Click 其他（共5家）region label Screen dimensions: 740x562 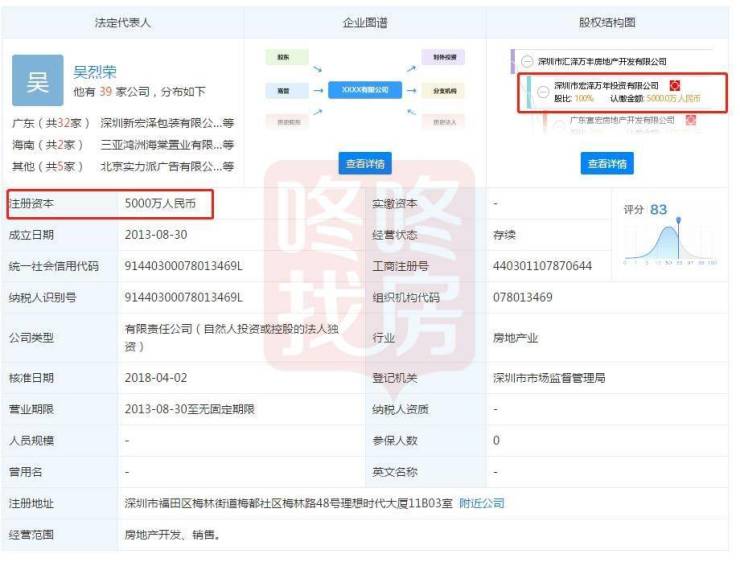pos(48,167)
